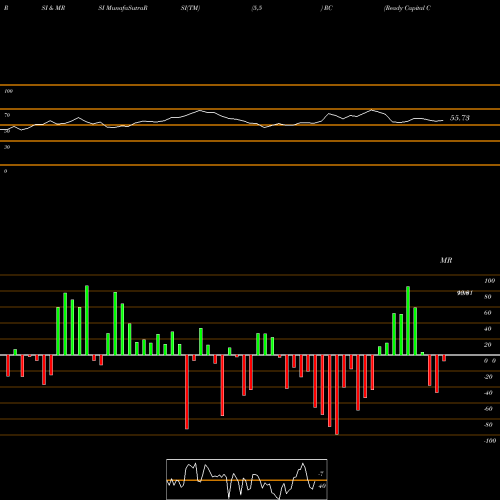Viewport: 500px width, 500px height.
Task: Click the 'SI MunafaSutraR' header label
Action: tap(123, 8)
